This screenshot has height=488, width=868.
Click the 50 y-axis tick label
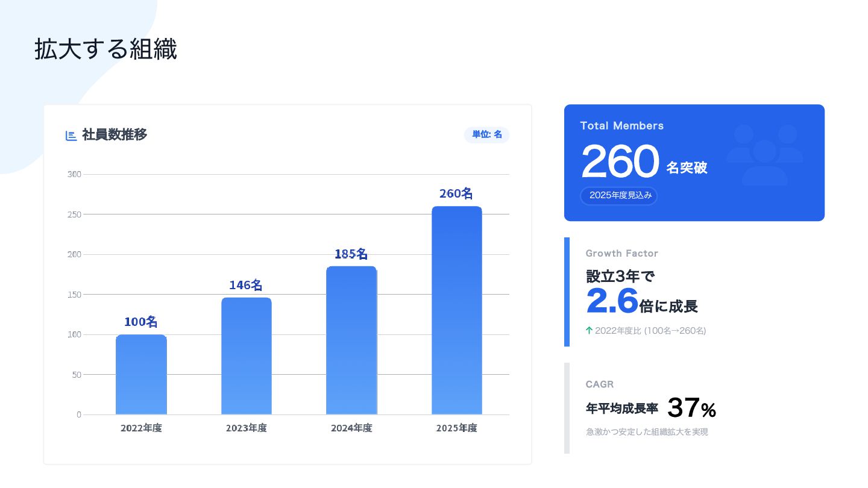[77, 375]
